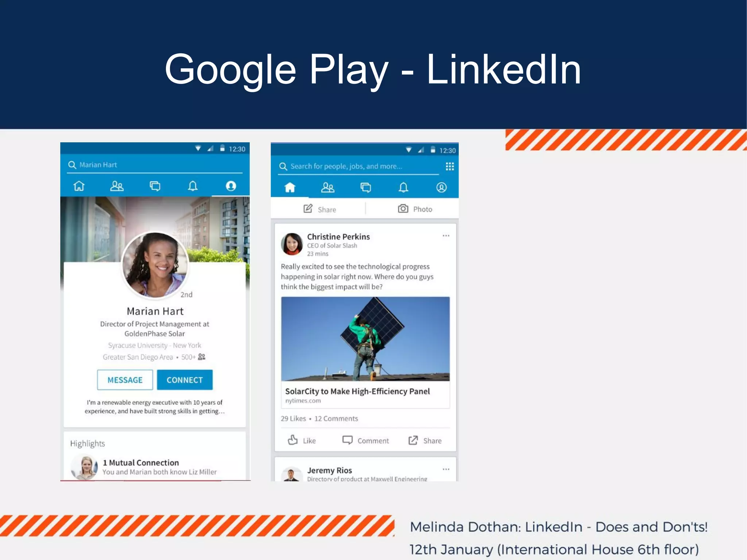Click the CONNECT button

[x=185, y=380]
